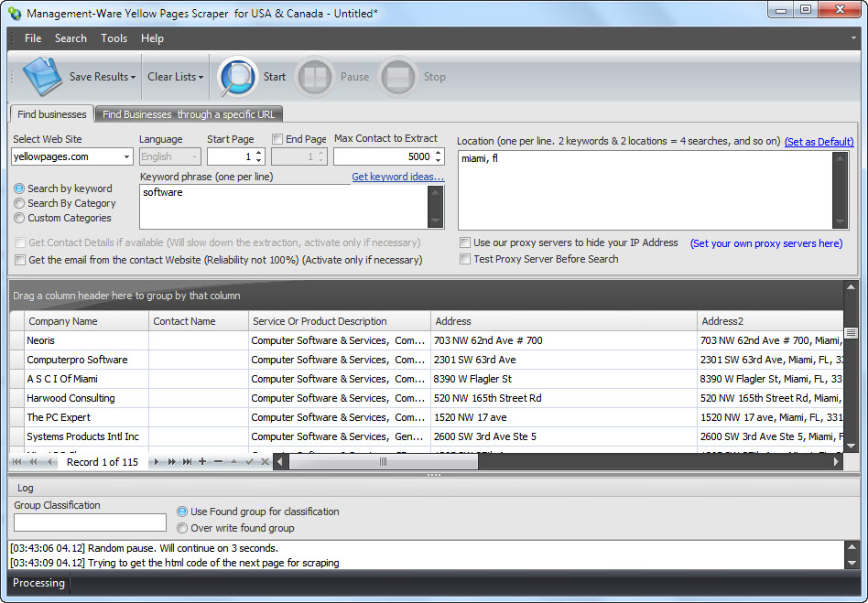Sort by Company Name column header
Image resolution: width=868 pixels, height=603 pixels.
[x=86, y=321]
